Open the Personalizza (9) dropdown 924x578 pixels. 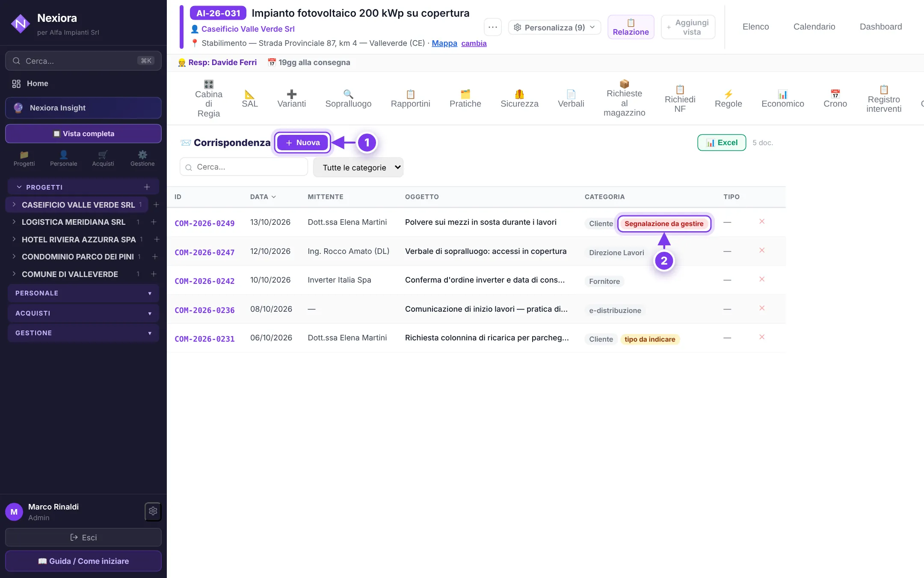[554, 27]
